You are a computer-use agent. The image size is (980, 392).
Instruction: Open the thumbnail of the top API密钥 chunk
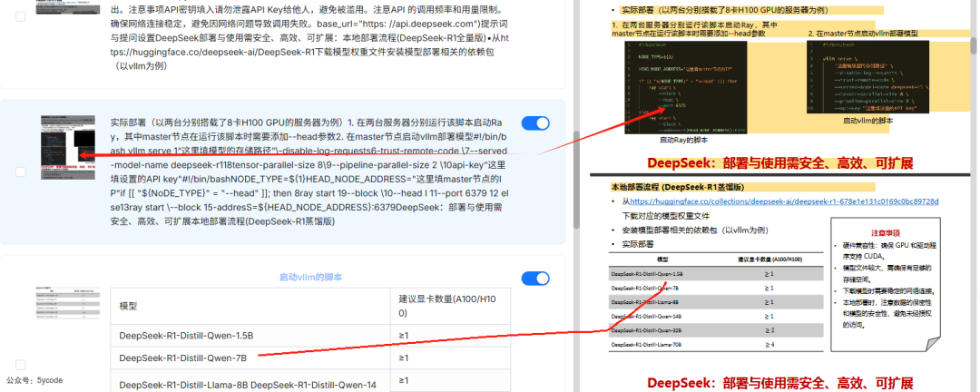click(x=67, y=7)
